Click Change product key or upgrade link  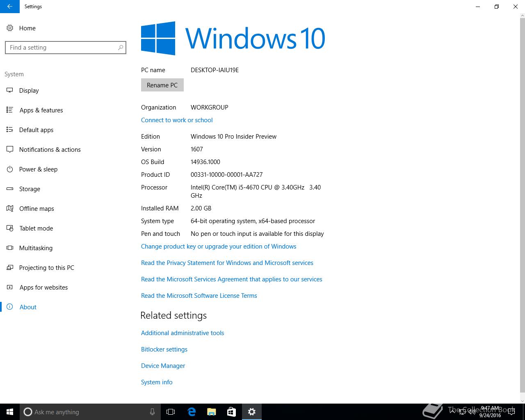click(219, 247)
